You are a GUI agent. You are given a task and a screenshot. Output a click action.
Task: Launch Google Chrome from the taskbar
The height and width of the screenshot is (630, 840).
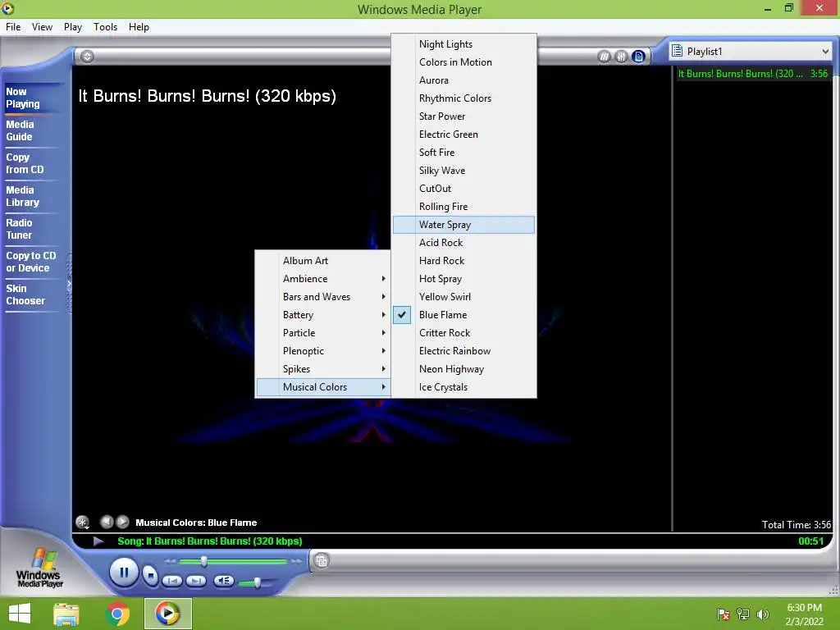point(117,614)
